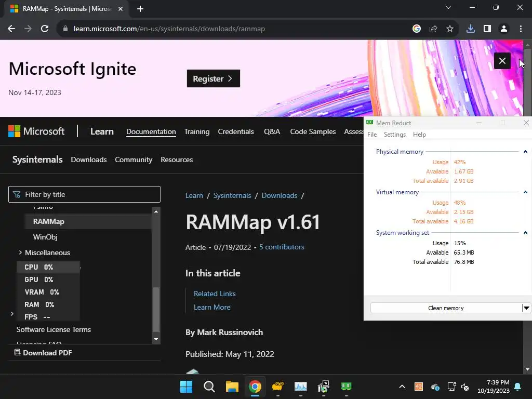Screen dimensions: 532x399
Task: Show hidden tray icons chevron
Action: tap(402, 387)
